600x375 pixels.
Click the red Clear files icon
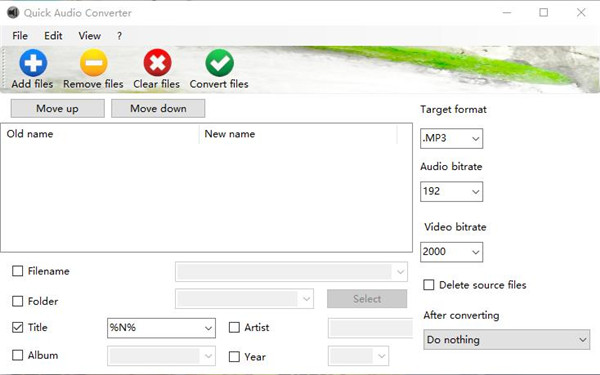coord(157,63)
